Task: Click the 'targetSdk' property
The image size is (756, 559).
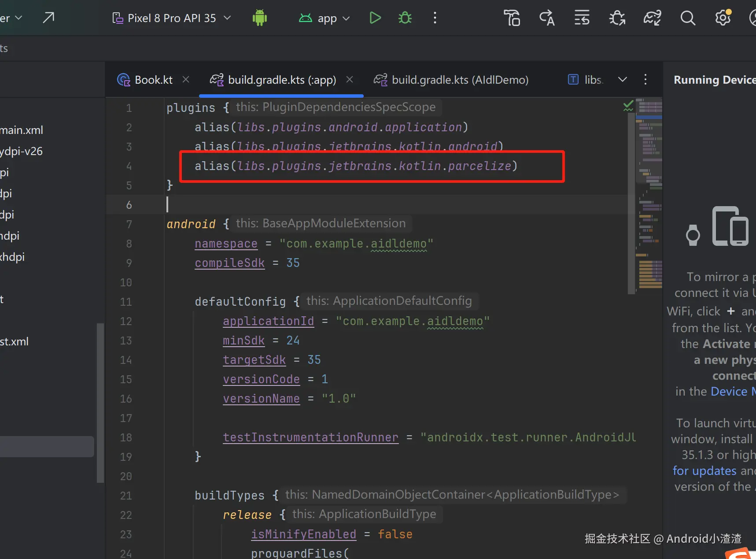Action: pos(254,360)
